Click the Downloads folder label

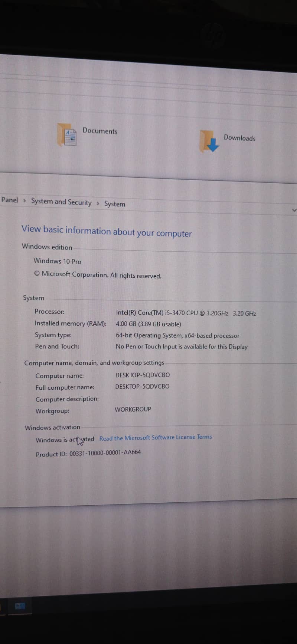[x=239, y=138]
